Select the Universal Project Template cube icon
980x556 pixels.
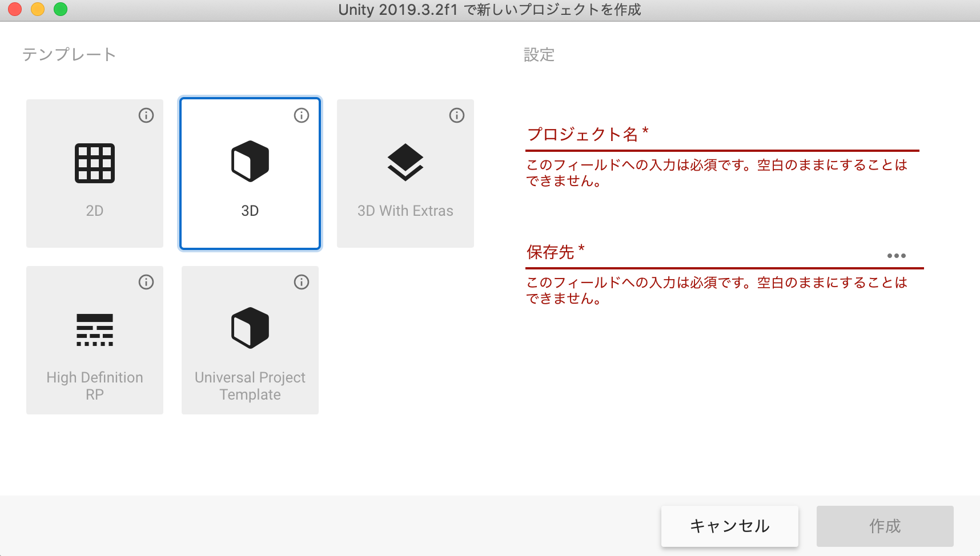[250, 328]
